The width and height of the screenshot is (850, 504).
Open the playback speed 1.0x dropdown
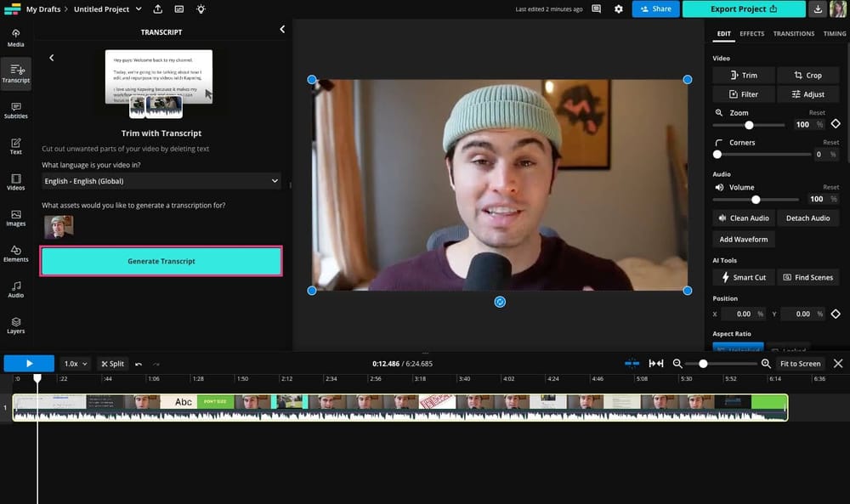(74, 363)
